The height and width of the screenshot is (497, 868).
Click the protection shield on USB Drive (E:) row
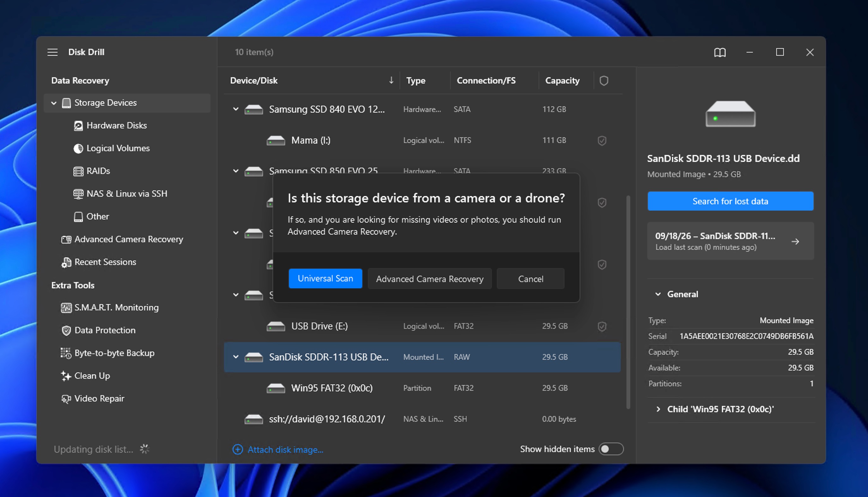coord(602,326)
